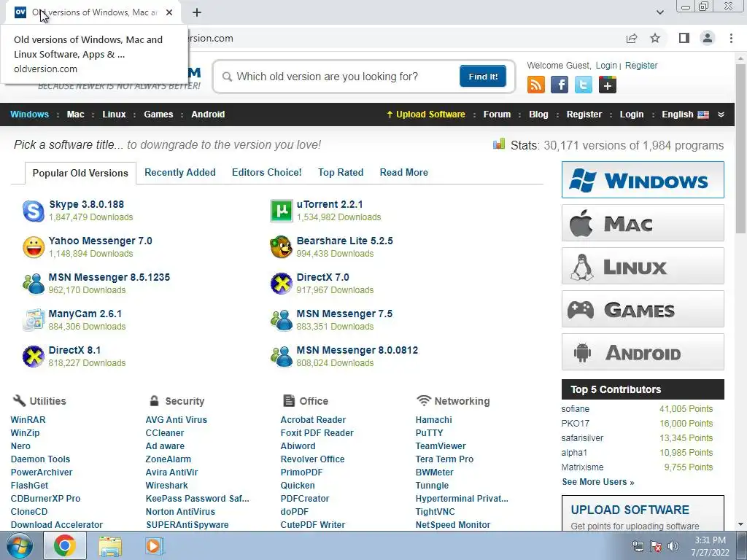Open the Acrobat Reader link
This screenshot has width=747, height=560.
(x=313, y=419)
